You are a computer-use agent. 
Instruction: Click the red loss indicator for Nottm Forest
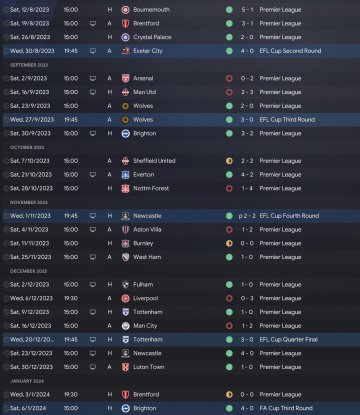(229, 188)
